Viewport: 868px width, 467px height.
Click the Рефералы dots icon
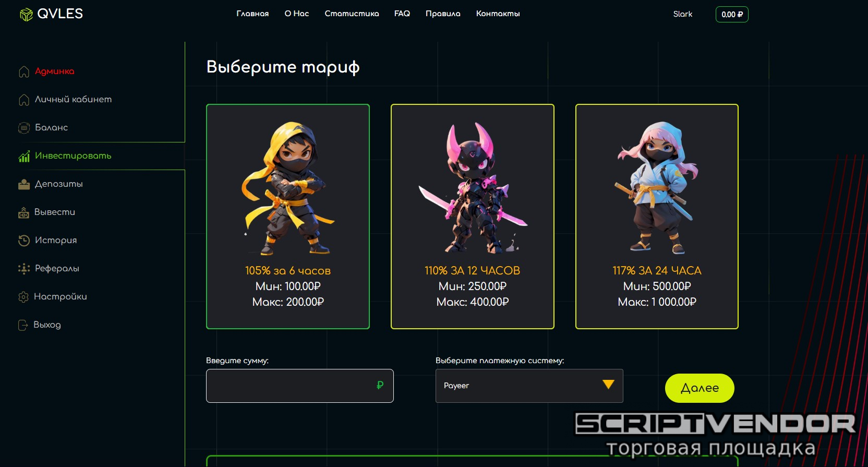click(x=24, y=269)
